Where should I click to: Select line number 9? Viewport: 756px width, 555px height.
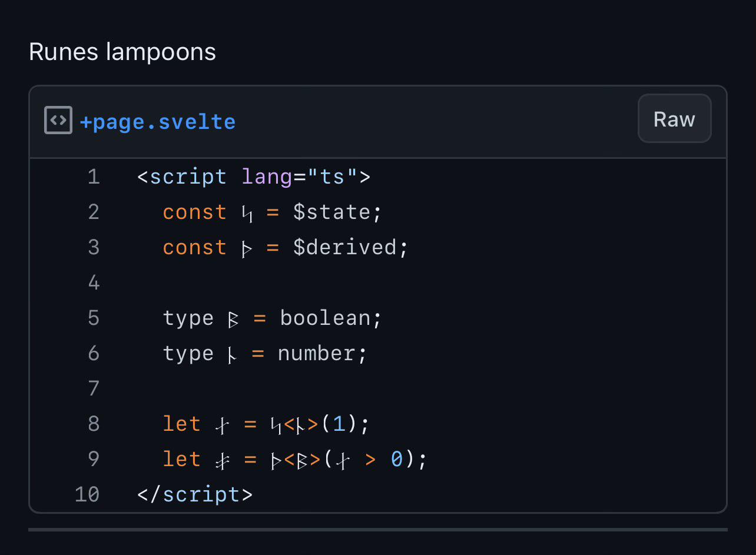(x=94, y=459)
